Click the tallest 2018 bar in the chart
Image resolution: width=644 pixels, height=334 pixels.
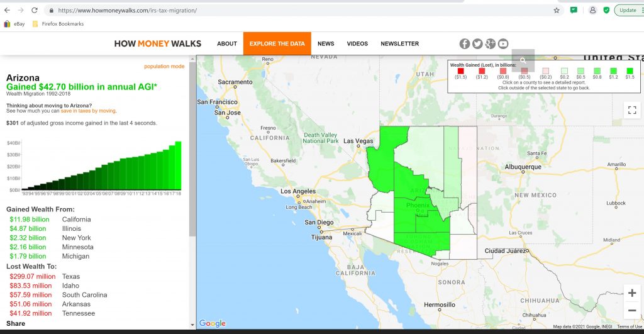point(178,165)
